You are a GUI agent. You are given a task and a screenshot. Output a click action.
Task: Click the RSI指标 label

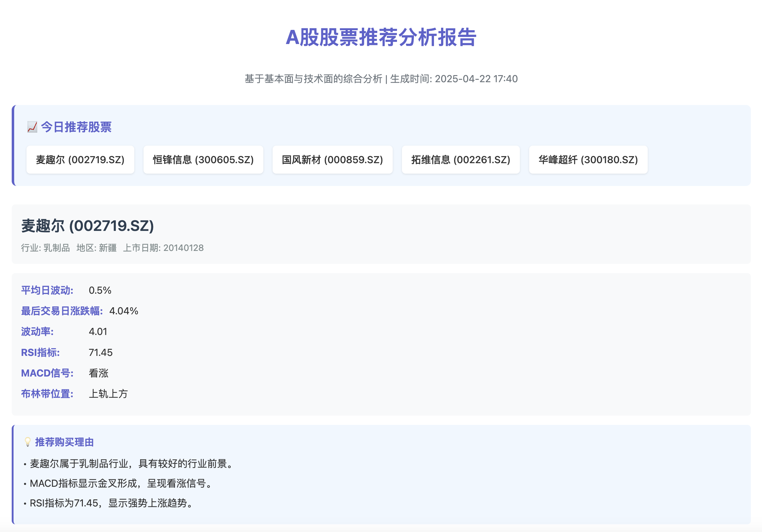[x=40, y=352]
